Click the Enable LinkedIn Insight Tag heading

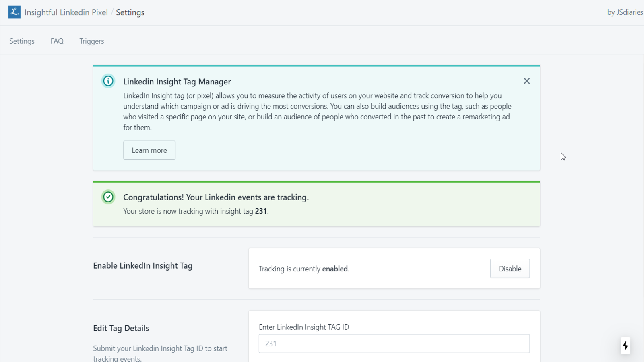coord(143,266)
